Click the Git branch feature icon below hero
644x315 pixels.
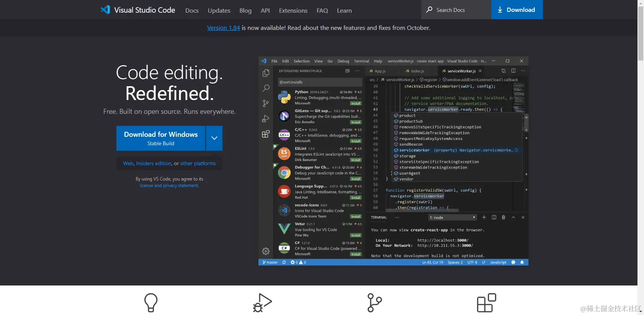coord(374,303)
